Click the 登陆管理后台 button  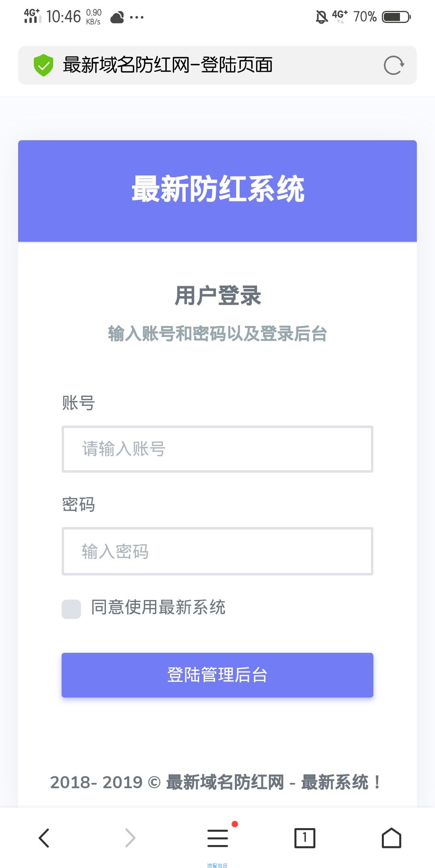point(217,675)
